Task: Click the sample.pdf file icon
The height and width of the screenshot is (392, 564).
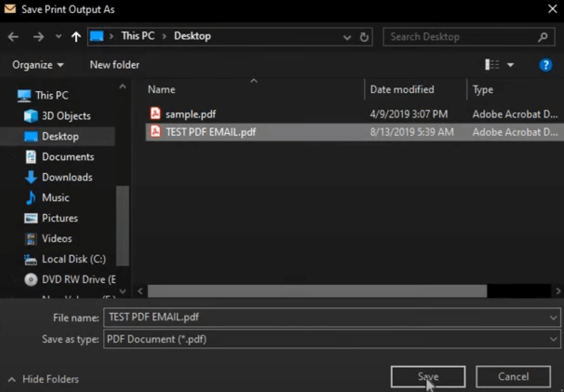Action: tap(155, 114)
